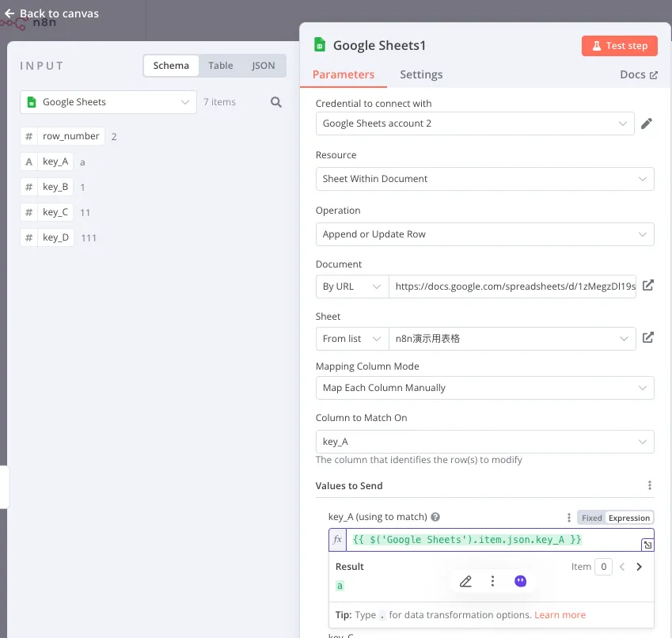
Task: Open the Operation dropdown Append or Update Row
Action: click(x=484, y=234)
